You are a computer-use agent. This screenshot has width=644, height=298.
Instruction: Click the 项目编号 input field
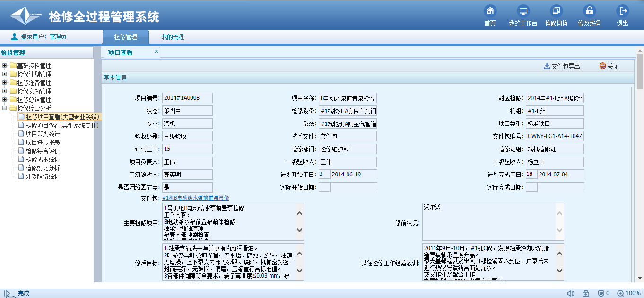click(187, 98)
